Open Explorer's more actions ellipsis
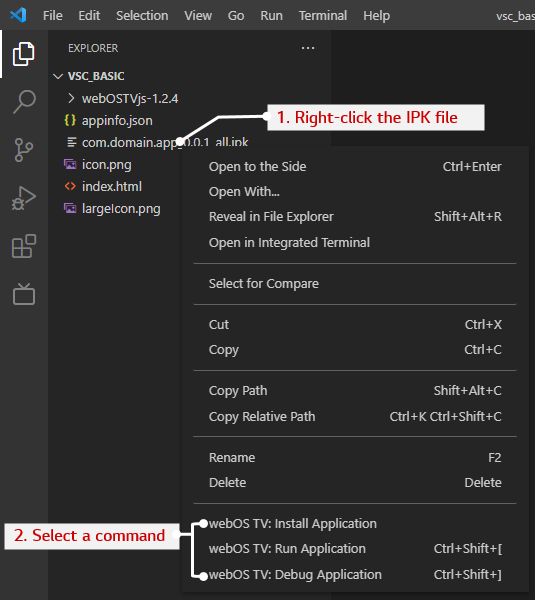Viewport: 535px width, 600px height. click(308, 48)
